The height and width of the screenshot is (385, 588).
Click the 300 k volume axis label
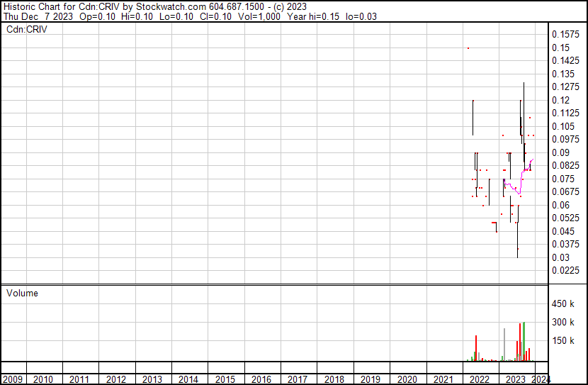tap(565, 322)
